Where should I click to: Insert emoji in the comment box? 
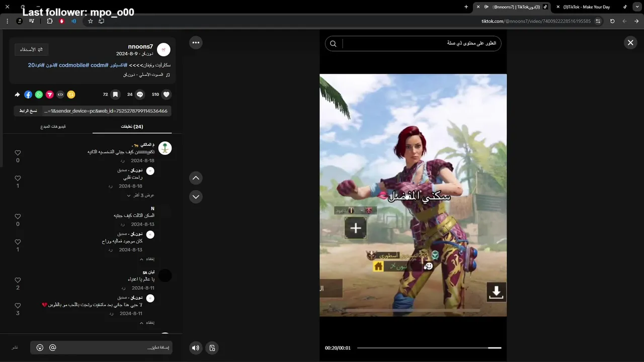(x=40, y=347)
